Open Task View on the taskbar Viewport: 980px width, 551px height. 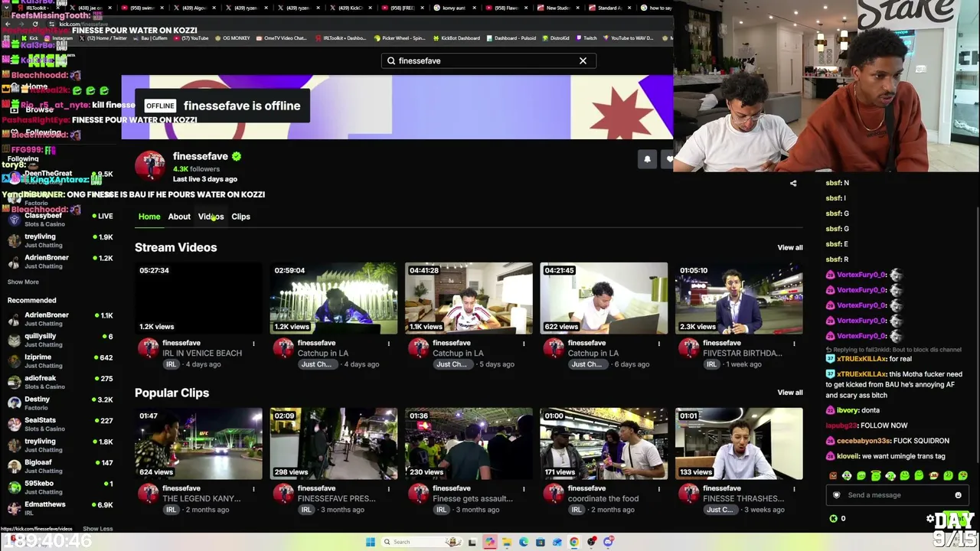(472, 542)
